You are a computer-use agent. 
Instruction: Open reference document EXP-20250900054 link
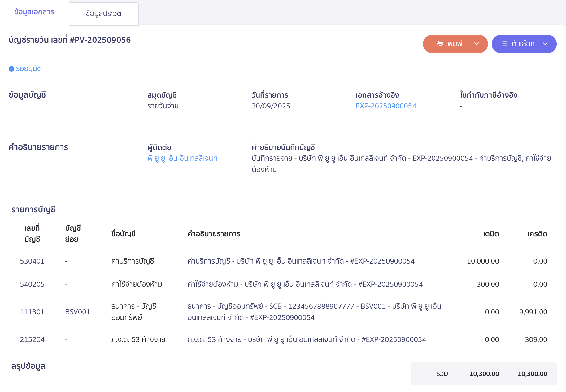[x=386, y=106]
